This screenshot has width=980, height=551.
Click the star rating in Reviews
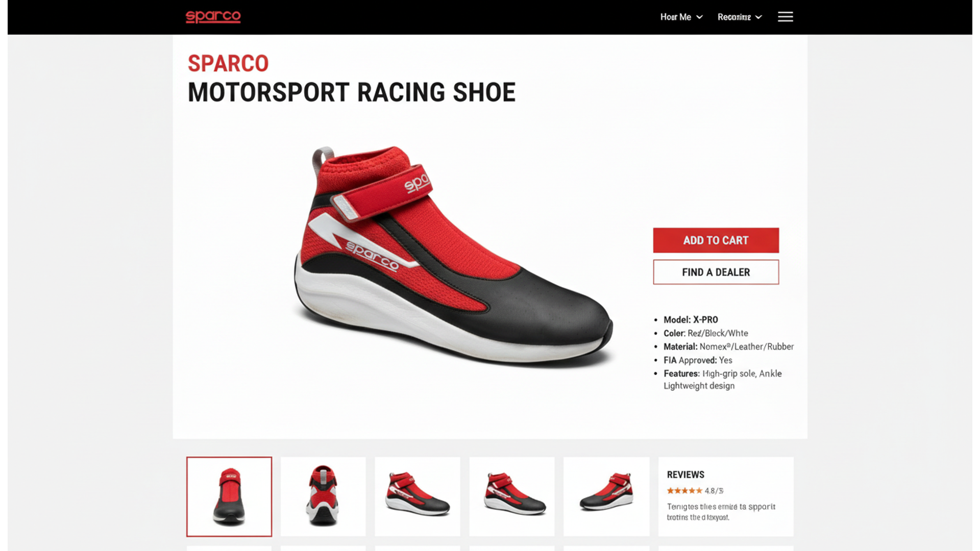[684, 491]
